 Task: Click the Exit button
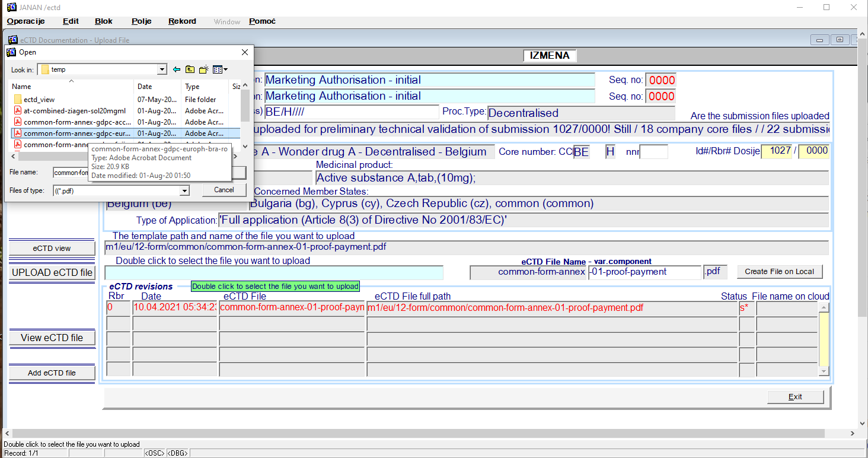(795, 397)
